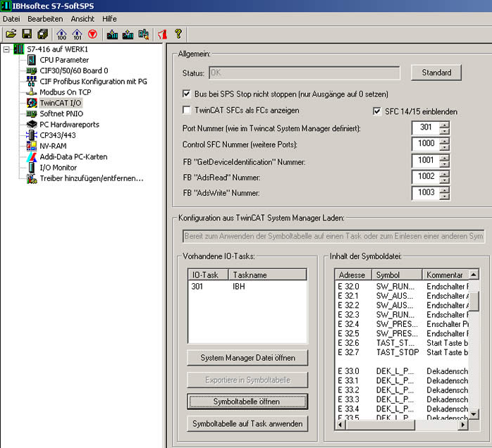Click the AdsWrite Nummer field 1003

pos(426,193)
